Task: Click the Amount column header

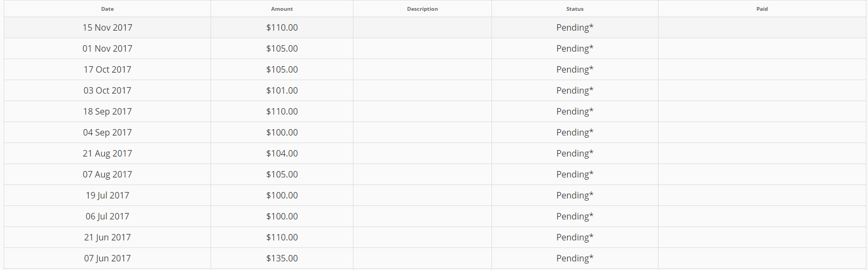Action: pos(282,9)
